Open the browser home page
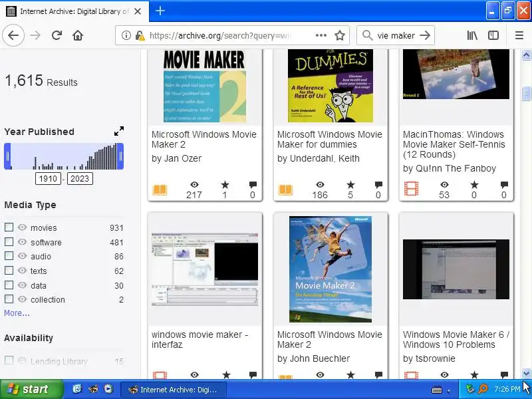This screenshot has height=399, width=532. coord(78,35)
